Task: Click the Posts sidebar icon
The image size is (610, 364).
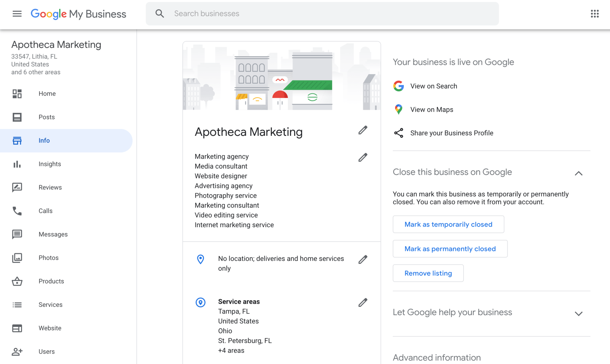Action: [x=17, y=117]
